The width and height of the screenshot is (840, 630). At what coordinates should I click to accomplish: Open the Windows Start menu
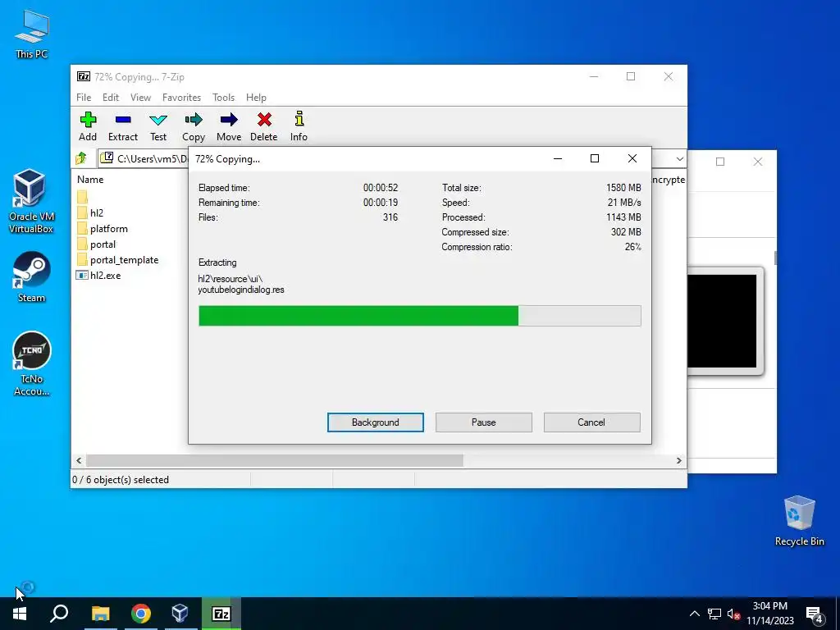(20, 614)
